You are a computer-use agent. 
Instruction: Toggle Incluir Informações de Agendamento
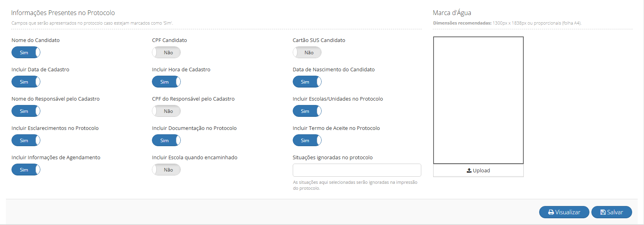26,170
